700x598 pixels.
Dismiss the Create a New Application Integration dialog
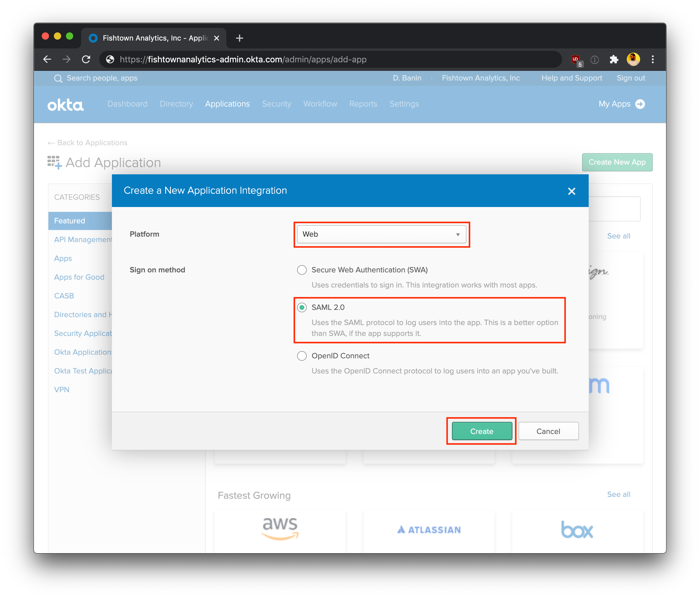coord(571,191)
